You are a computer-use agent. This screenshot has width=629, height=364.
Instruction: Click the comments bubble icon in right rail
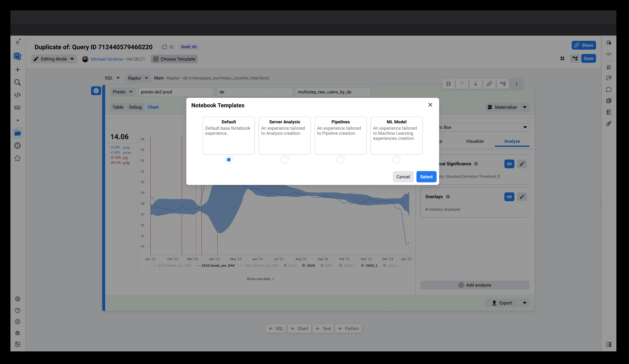tap(609, 90)
